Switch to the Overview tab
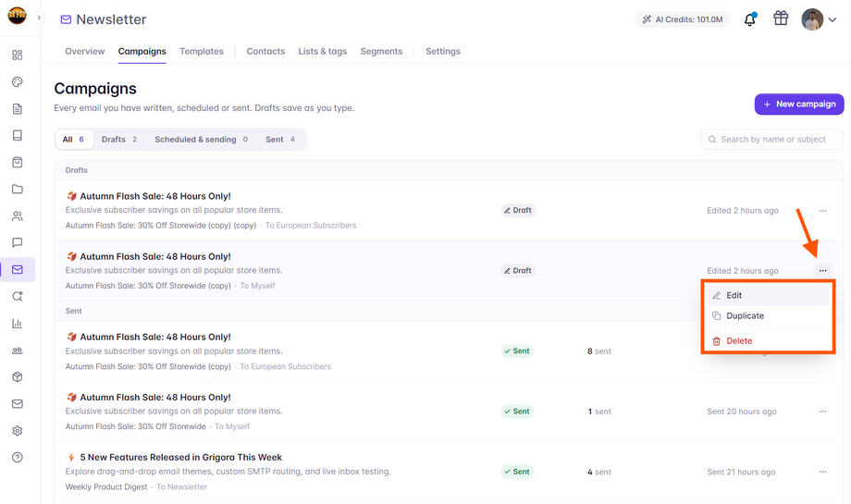Image resolution: width=851 pixels, height=504 pixels. click(x=85, y=51)
